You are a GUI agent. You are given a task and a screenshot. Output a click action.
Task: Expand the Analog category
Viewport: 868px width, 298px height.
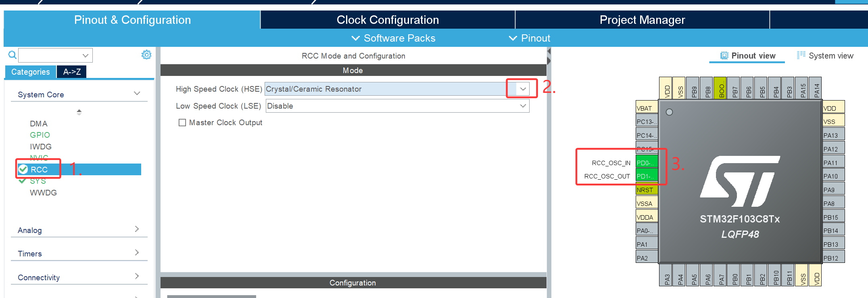[137, 229]
